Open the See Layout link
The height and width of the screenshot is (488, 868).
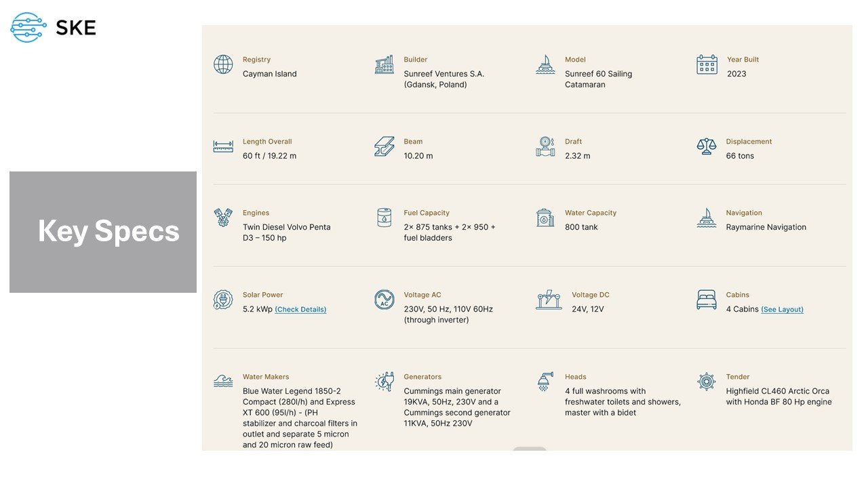(782, 310)
